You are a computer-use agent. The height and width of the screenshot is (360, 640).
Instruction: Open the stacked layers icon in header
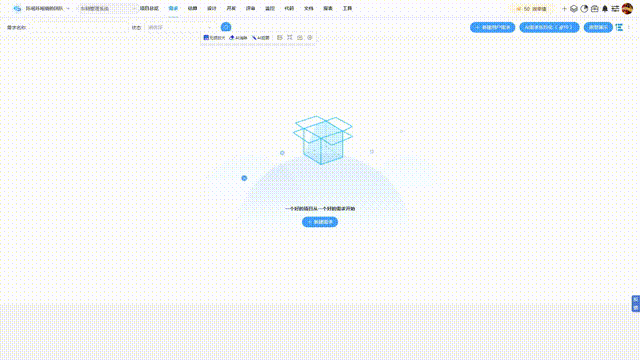pyautogui.click(x=573, y=9)
